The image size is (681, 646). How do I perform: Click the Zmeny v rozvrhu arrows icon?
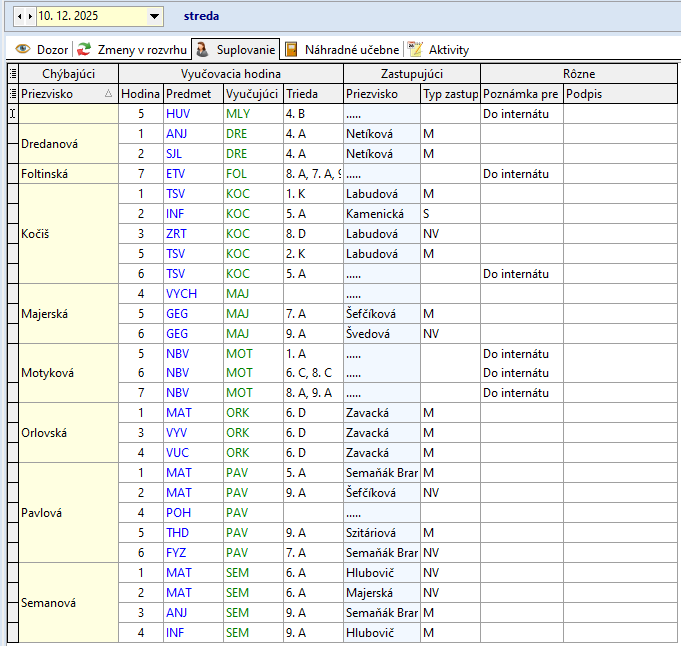tap(85, 49)
